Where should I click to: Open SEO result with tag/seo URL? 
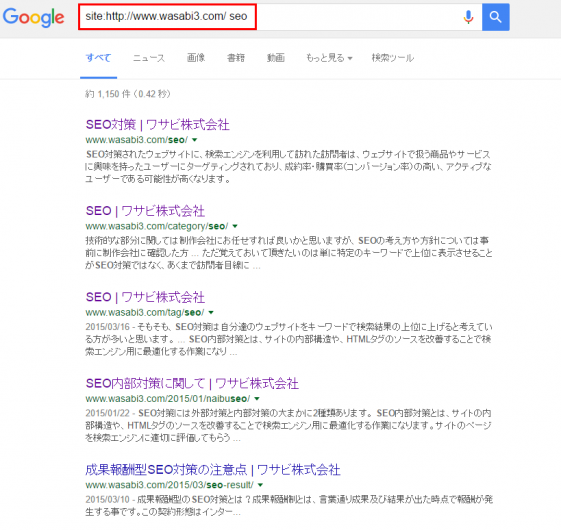pos(145,297)
